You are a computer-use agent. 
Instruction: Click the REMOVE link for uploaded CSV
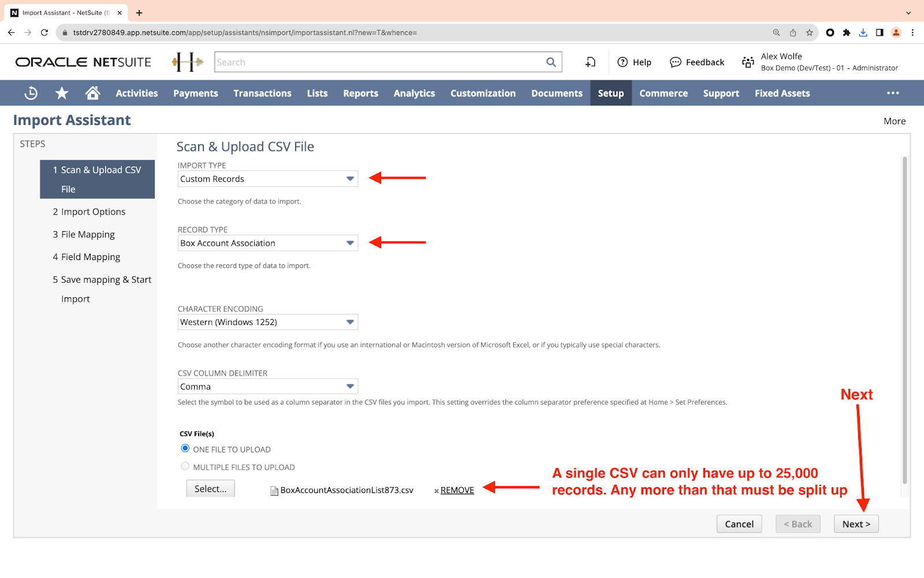(457, 490)
